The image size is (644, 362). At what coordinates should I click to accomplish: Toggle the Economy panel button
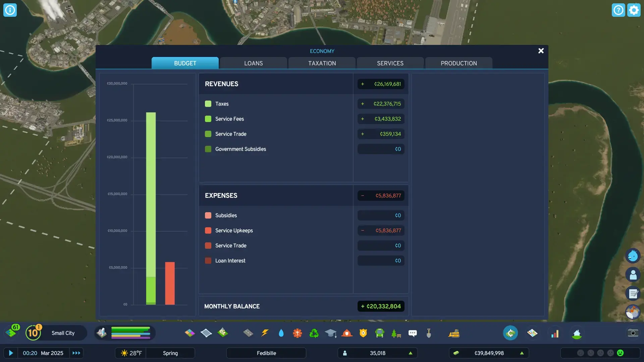click(510, 333)
